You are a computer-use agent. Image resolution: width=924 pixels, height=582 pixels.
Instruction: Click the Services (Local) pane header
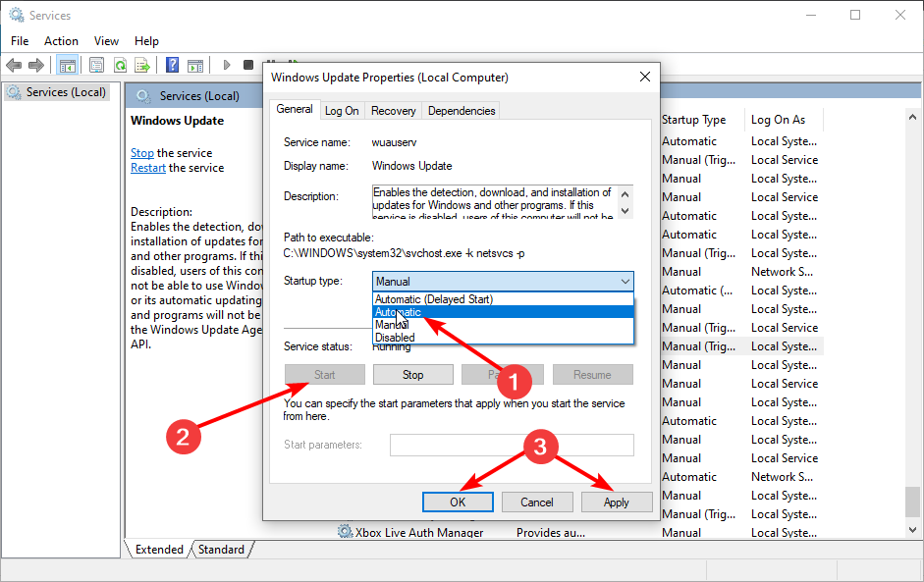pos(199,96)
